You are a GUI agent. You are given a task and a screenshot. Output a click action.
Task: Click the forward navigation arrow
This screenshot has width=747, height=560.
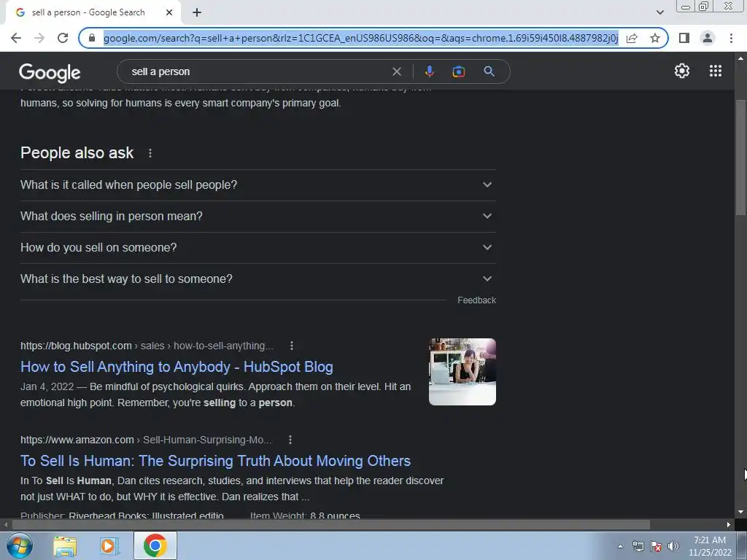tap(39, 38)
